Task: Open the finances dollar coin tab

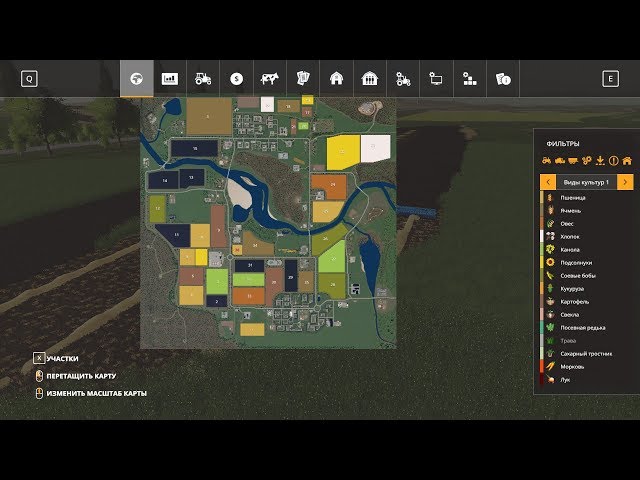Action: pos(236,78)
